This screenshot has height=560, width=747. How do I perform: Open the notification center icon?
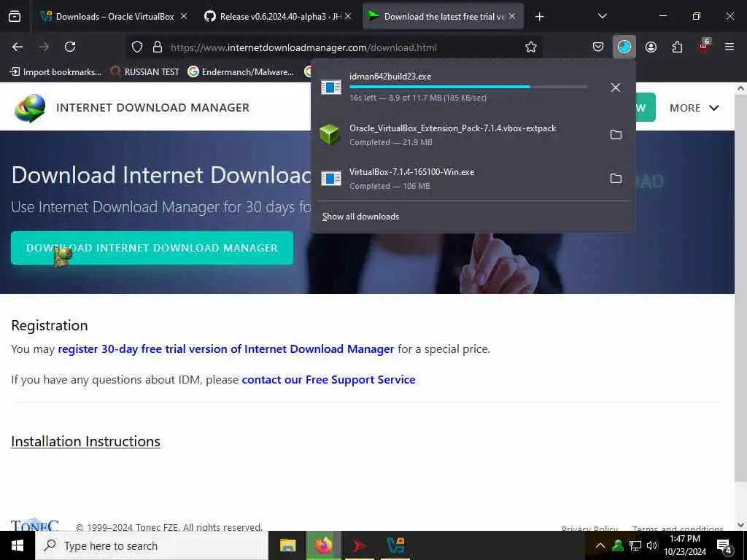(x=724, y=546)
